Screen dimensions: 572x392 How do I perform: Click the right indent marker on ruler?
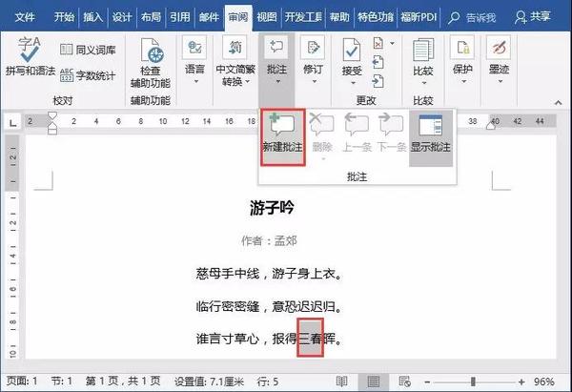click(x=491, y=125)
